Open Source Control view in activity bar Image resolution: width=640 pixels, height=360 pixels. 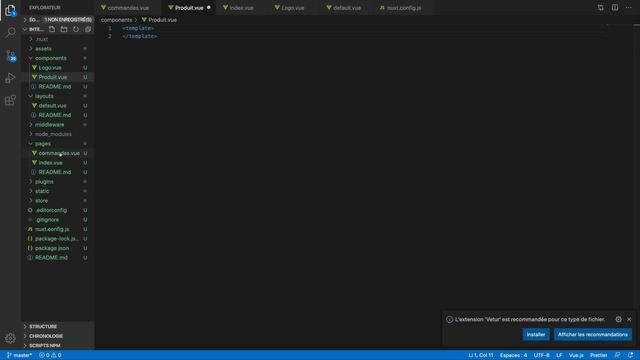(10, 55)
